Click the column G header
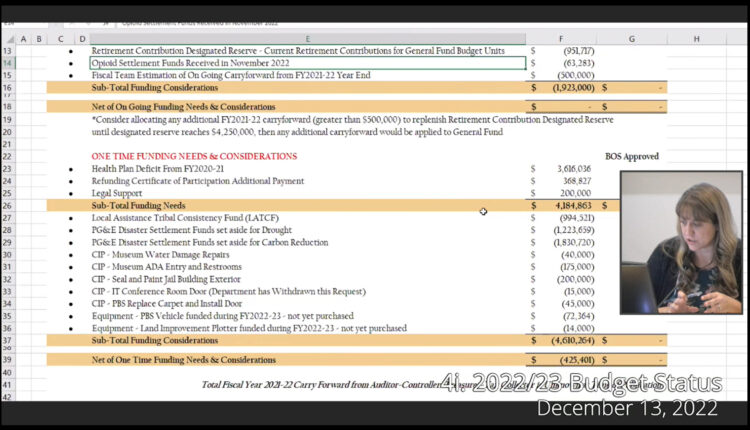Screen dimensions: 750x430 (631, 38)
